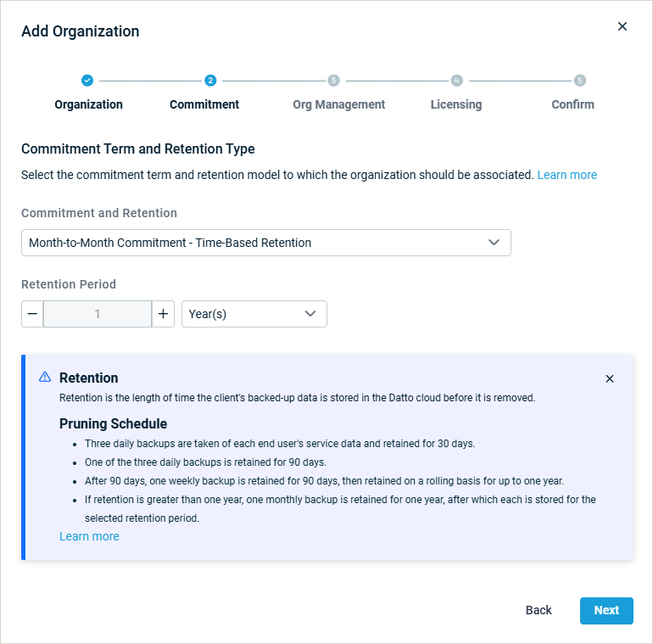Open Learn more link beside commitment description

coord(566,175)
